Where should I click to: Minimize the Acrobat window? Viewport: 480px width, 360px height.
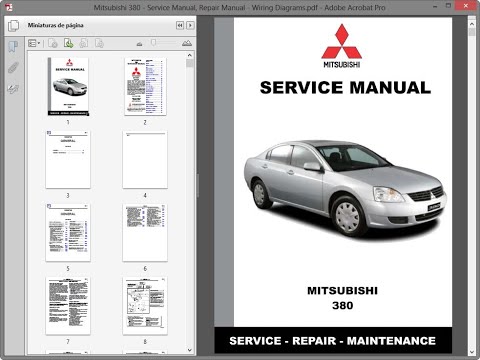pos(435,7)
